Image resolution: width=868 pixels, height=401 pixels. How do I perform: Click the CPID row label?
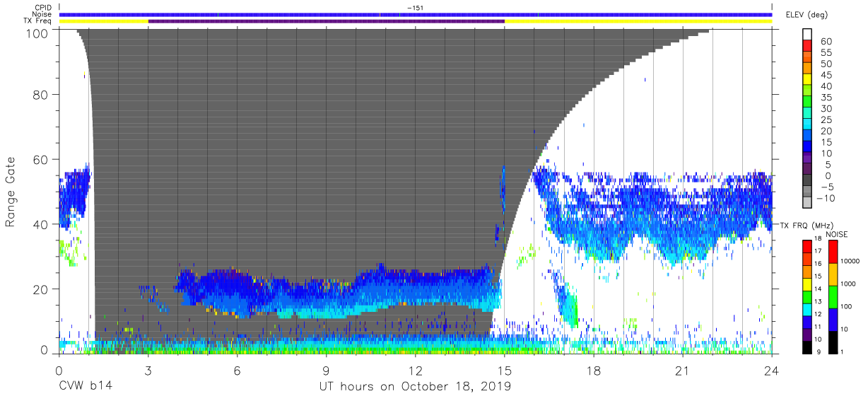pos(43,8)
